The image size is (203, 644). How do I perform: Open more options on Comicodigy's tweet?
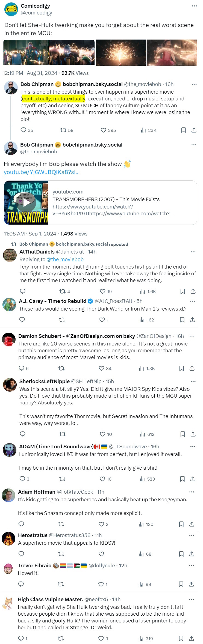tap(194, 6)
